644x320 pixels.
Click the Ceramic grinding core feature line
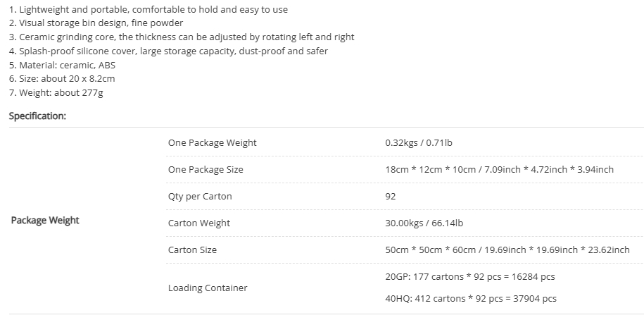[x=182, y=37]
